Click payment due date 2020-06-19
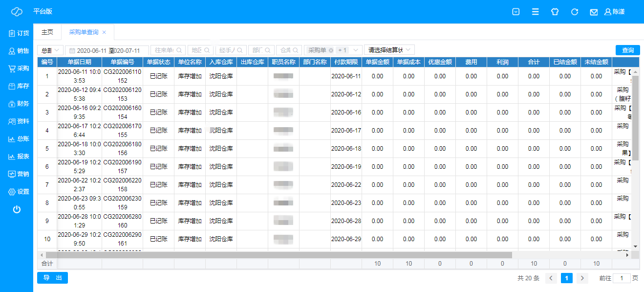 tap(346, 167)
